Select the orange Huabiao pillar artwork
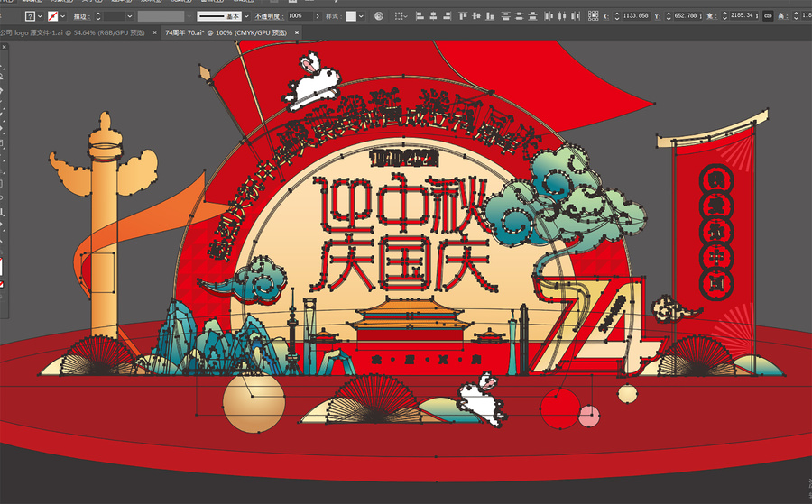Screen dimensions: 812x504 point(104,228)
